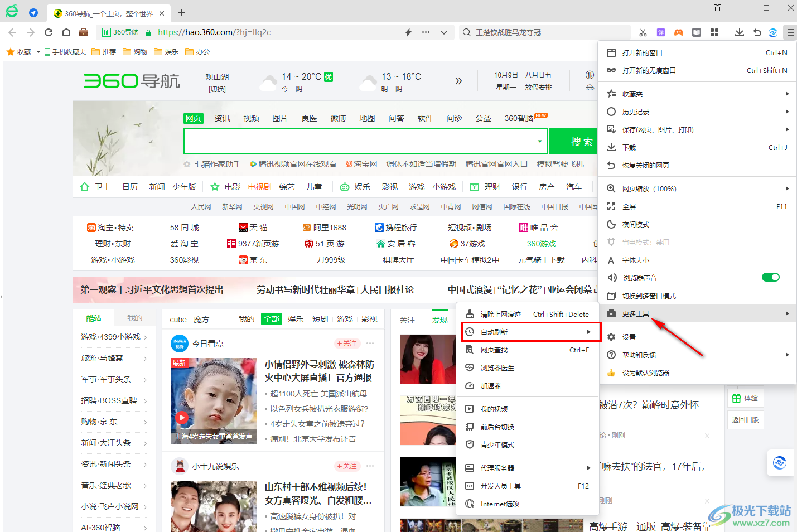Switch to 视频 search tab

coord(251,118)
